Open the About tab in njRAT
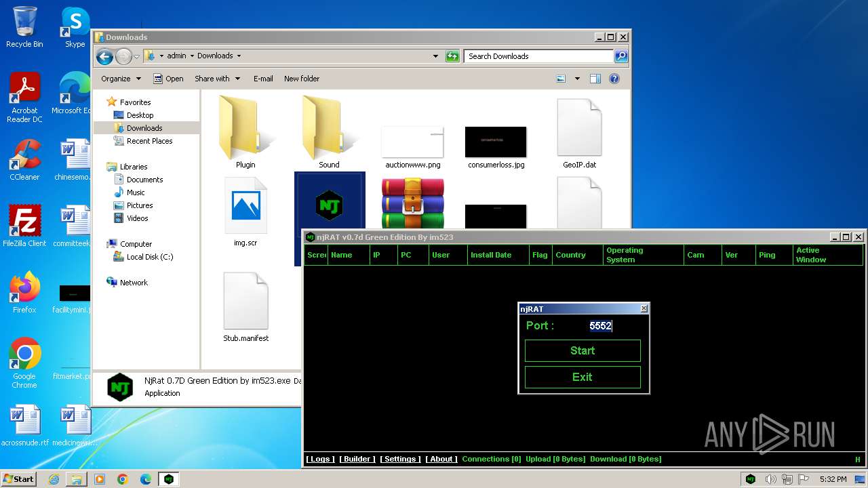This screenshot has width=868, height=488. pyautogui.click(x=441, y=459)
